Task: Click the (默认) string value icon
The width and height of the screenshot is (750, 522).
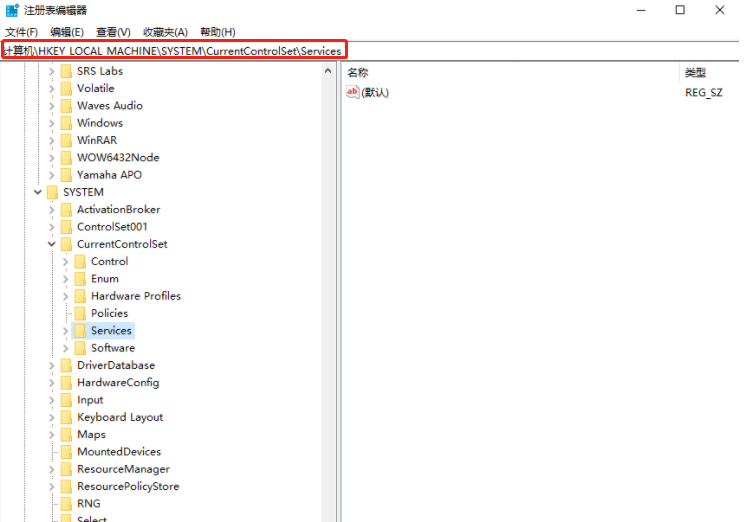Action: click(x=352, y=92)
